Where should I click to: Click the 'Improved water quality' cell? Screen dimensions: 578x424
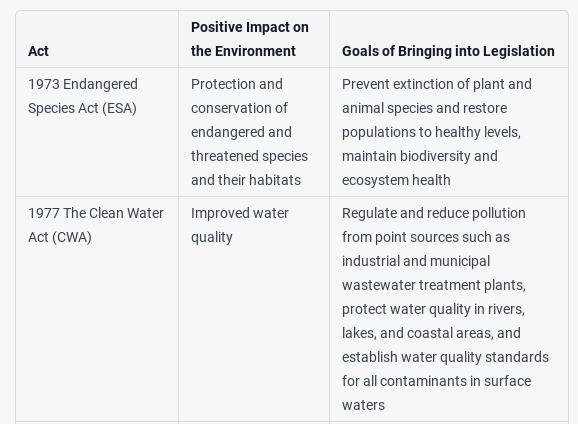254,309
